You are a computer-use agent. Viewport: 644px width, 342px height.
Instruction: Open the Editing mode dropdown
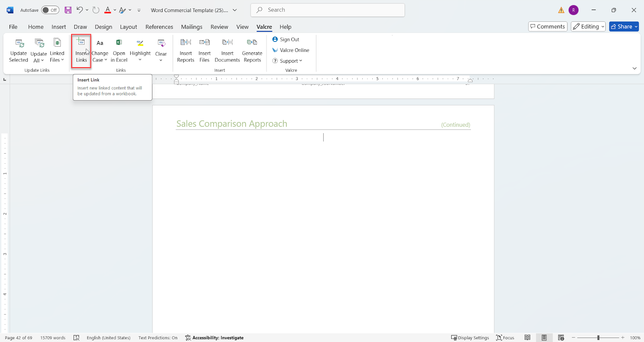coord(588,27)
